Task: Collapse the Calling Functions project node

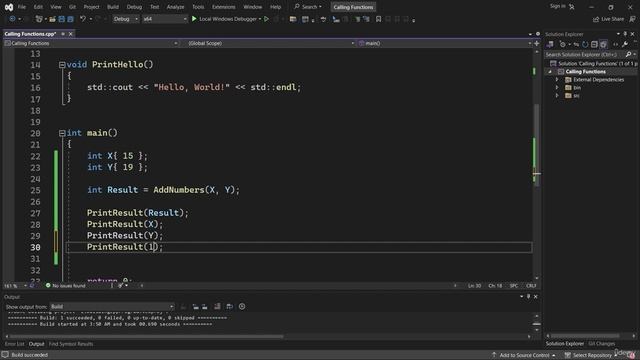Action: click(x=550, y=72)
